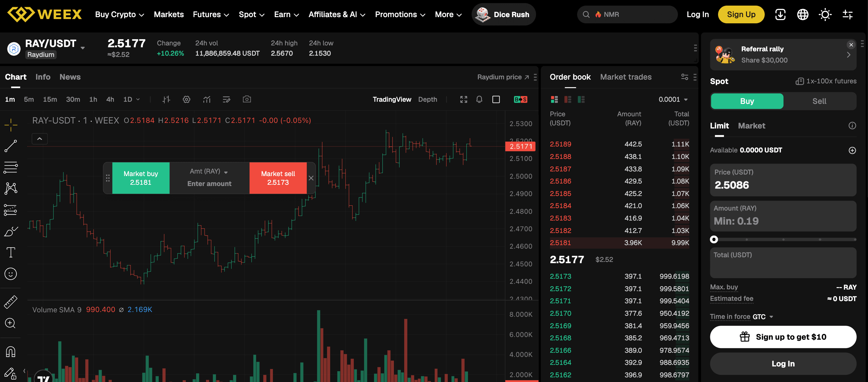Screen dimensions: 868x382
Task: Click Market buy 2.5181 button
Action: tap(141, 178)
